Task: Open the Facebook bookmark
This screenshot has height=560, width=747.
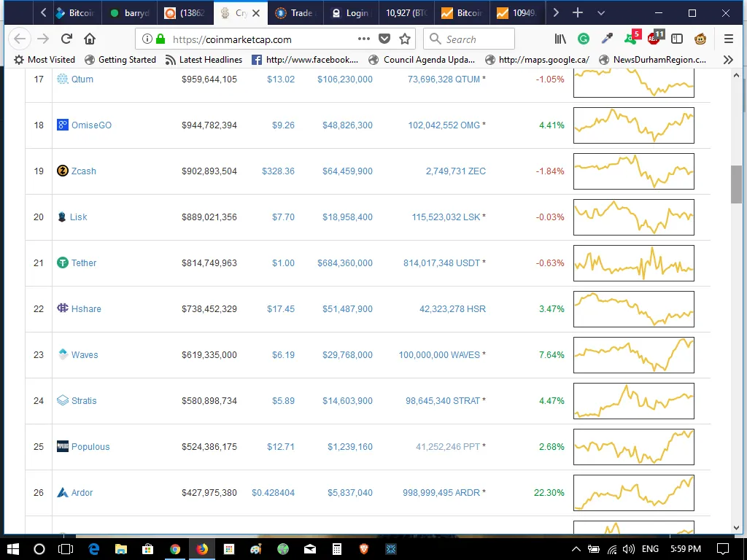Action: click(305, 60)
